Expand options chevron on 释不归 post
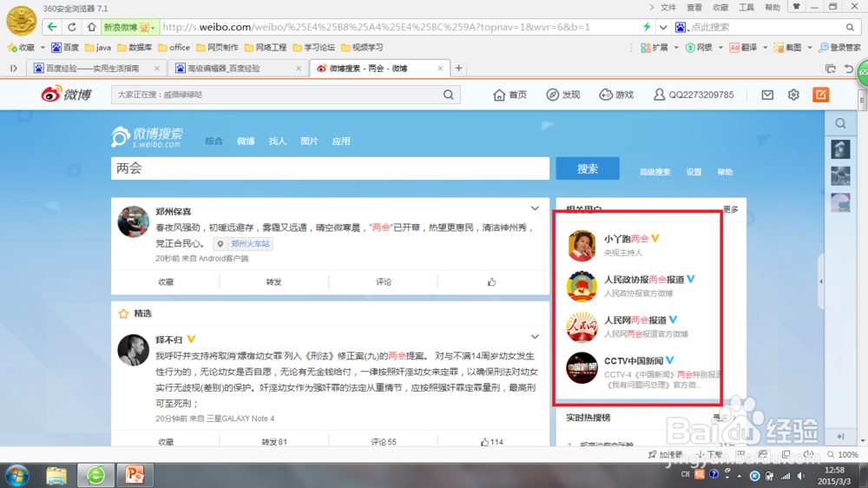Screen dimensions: 868x488 click(535, 337)
